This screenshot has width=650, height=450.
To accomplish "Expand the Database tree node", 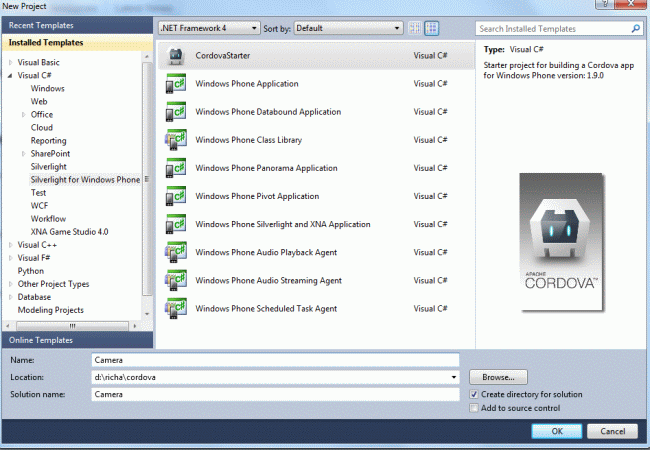I will click(11, 297).
